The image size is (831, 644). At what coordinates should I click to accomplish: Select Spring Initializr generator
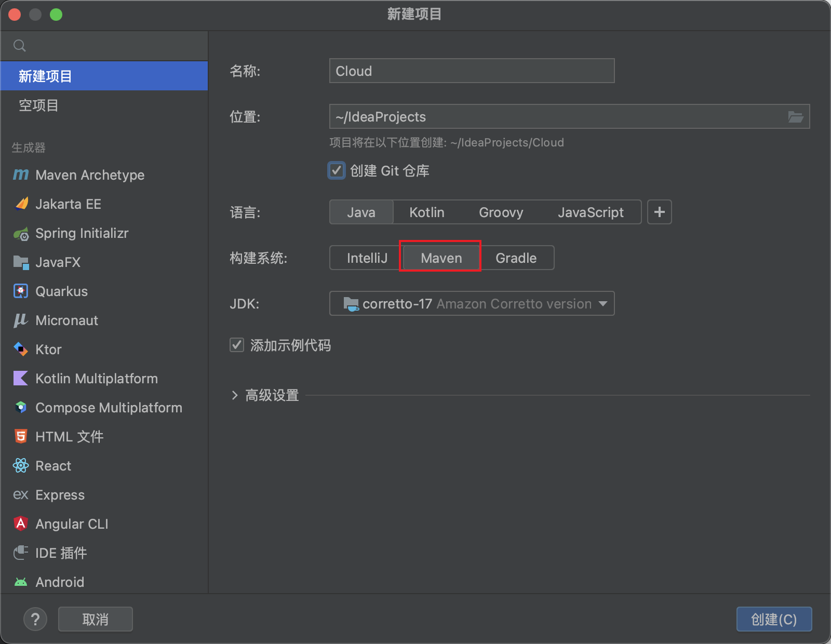pos(104,233)
